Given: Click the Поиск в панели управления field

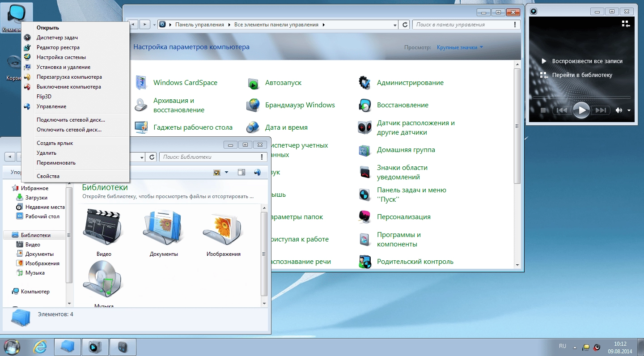Looking at the screenshot, I should [x=466, y=25].
